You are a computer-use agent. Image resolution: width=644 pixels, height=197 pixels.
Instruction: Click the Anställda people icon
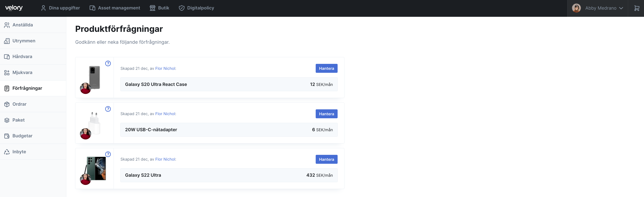[x=7, y=25]
